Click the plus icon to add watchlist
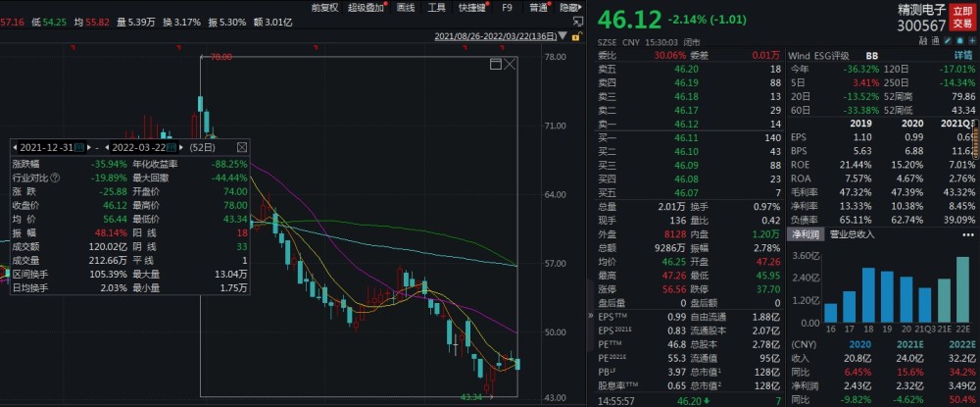Viewport: 980px width, 407px height. 970,40
